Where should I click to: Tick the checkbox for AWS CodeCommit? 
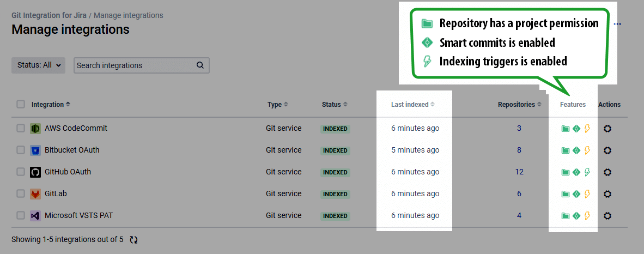click(x=21, y=129)
